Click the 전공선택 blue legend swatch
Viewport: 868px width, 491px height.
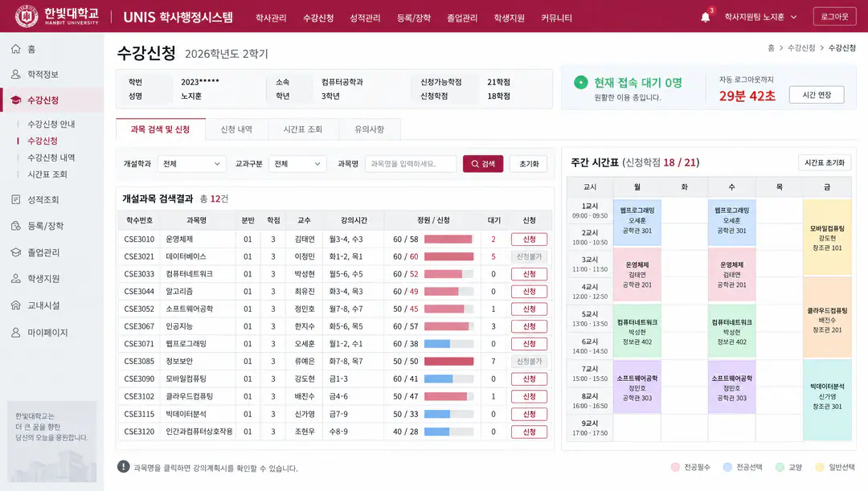click(727, 467)
